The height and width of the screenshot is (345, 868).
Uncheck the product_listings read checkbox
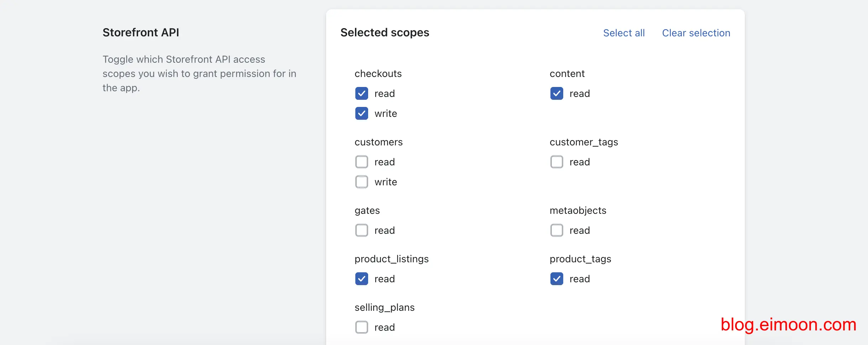point(361,279)
